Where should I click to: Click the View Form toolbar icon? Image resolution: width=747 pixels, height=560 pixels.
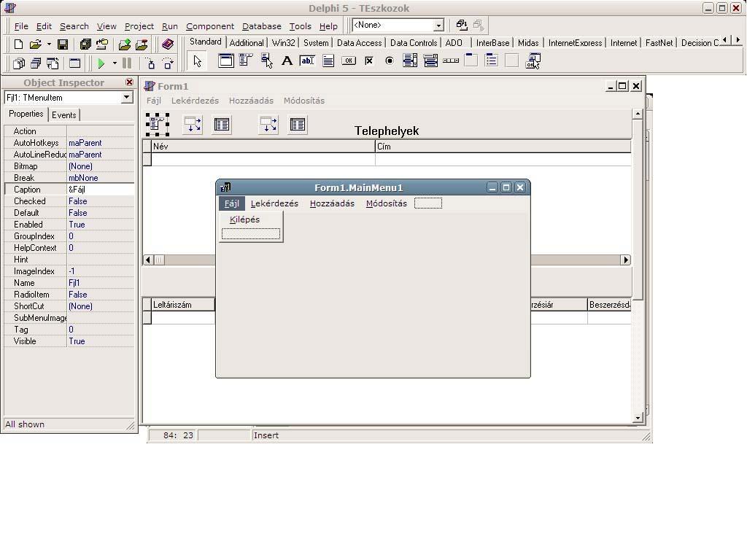coord(36,63)
